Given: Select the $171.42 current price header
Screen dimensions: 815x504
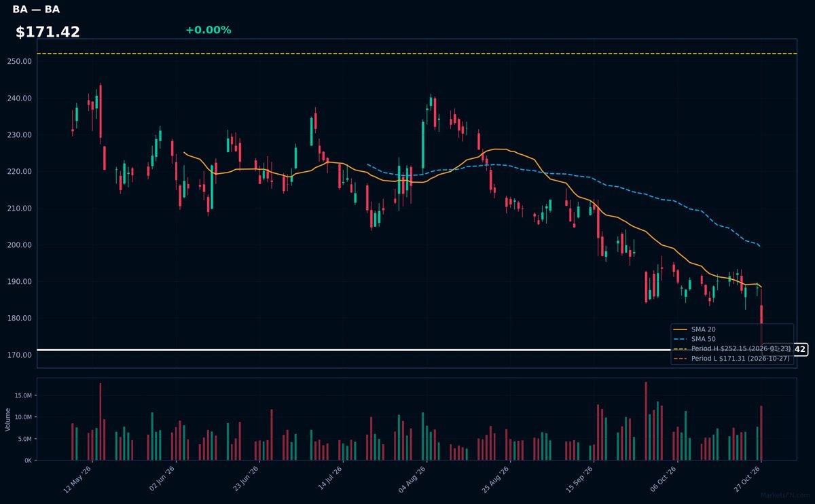Looking at the screenshot, I should point(48,32).
